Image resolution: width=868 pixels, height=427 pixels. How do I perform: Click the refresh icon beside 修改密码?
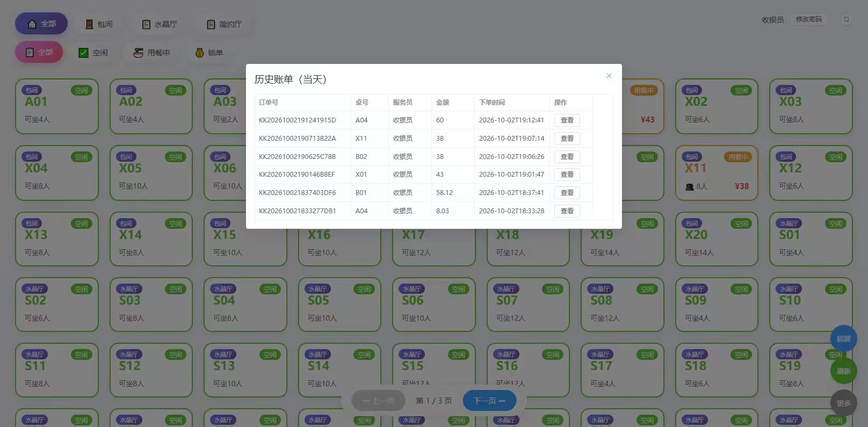[x=847, y=19]
